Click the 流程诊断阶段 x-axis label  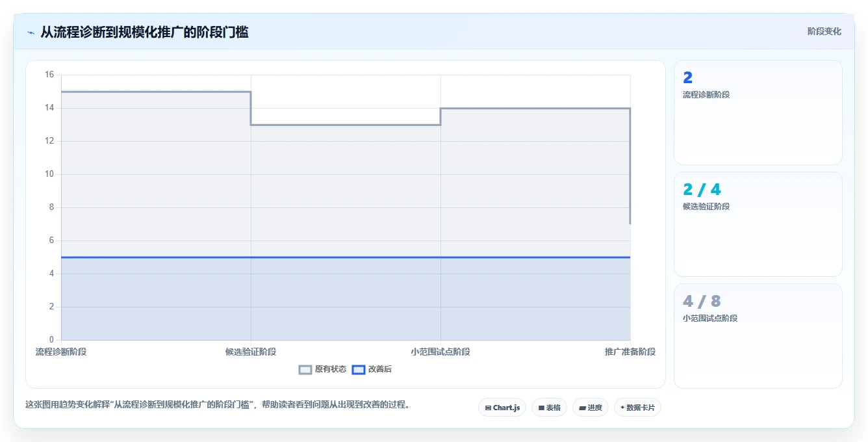point(61,352)
